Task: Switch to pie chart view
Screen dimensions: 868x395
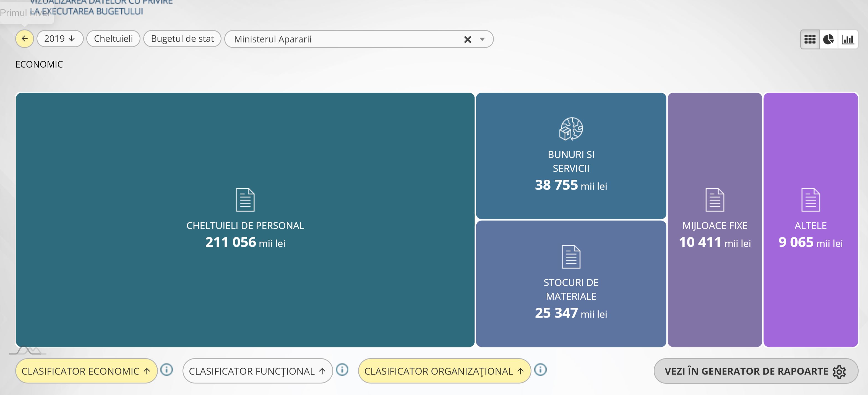Action: coord(828,40)
